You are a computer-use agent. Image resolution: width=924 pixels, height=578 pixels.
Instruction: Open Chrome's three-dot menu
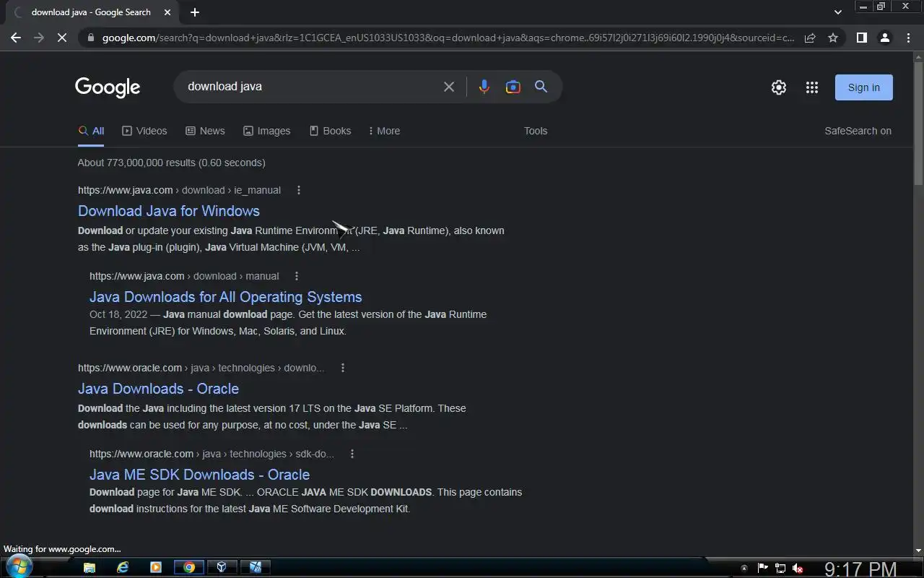908,38
